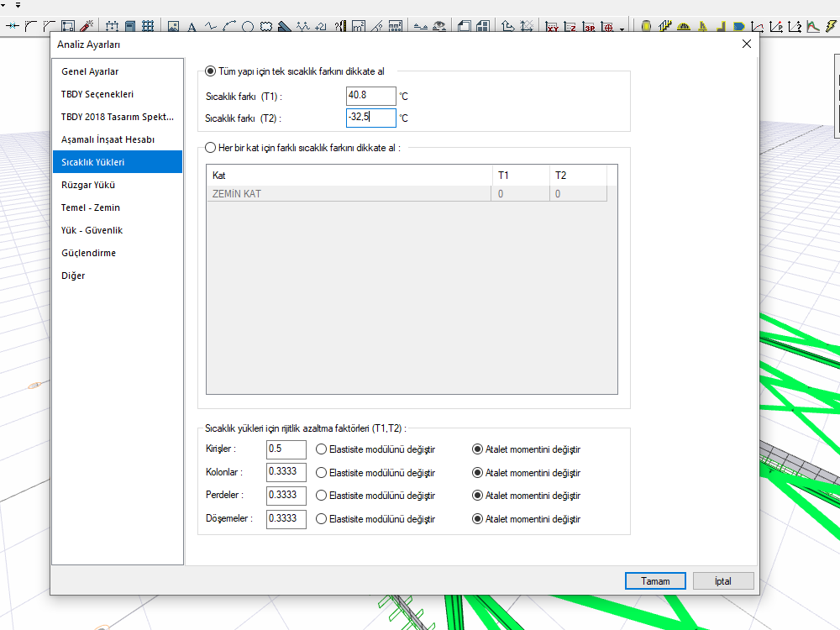Open 'TBDY Seçenekleri' settings page
Viewport: 840px width, 630px height.
(97, 94)
